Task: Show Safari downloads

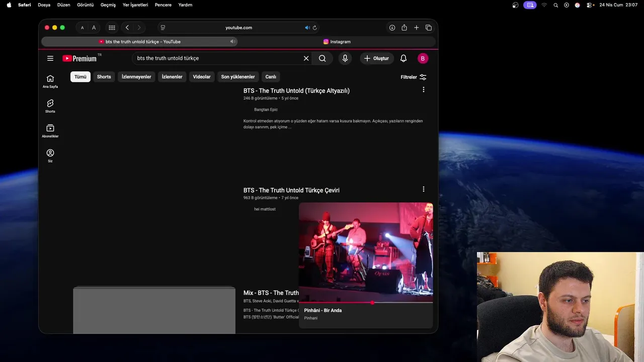Action: [x=392, y=28]
